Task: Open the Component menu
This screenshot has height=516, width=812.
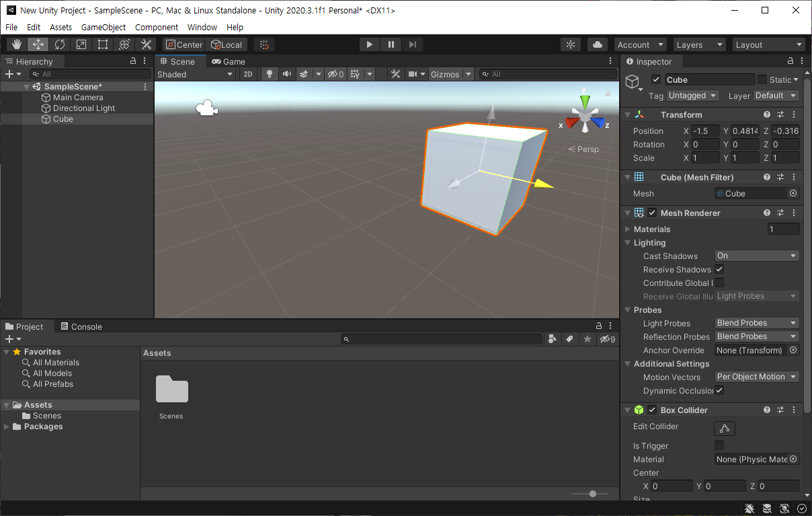Action: [x=157, y=28]
